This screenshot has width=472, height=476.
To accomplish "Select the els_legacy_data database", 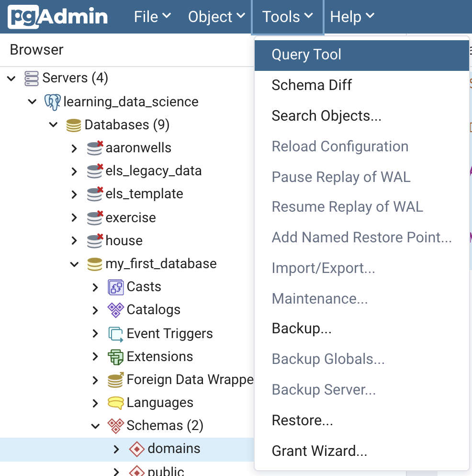I will point(153,171).
